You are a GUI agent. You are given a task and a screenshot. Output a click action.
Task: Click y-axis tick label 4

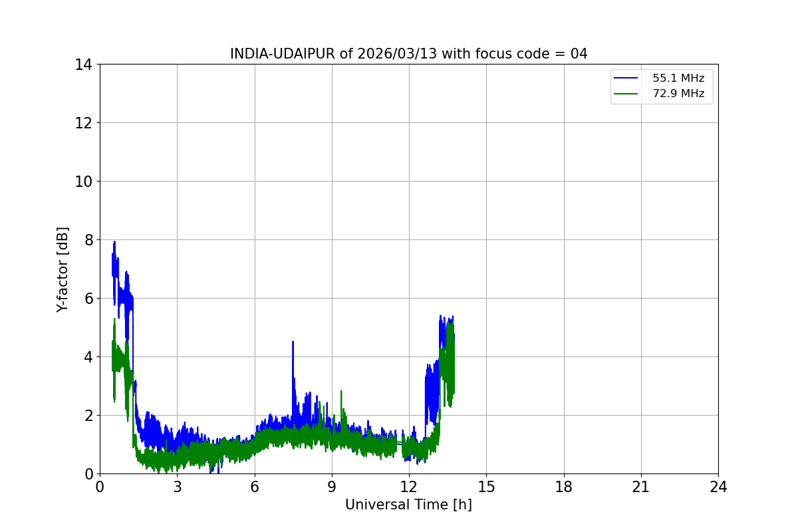point(88,357)
